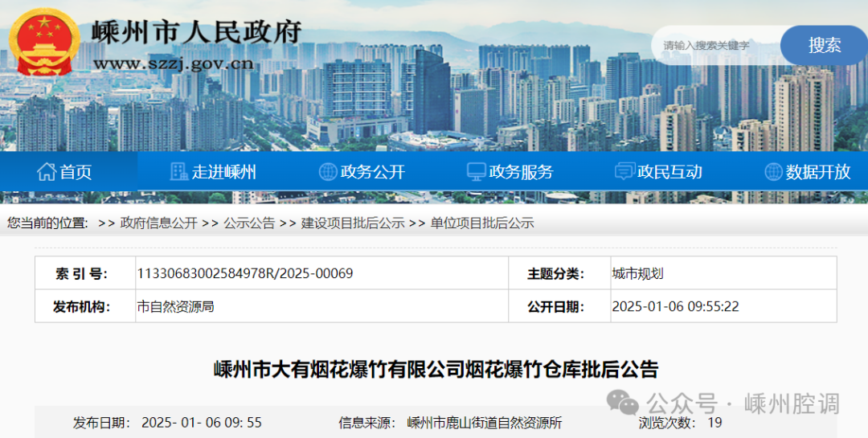Open 政府信息公开 breadcrumb link
This screenshot has width=868, height=438.
coord(158,223)
